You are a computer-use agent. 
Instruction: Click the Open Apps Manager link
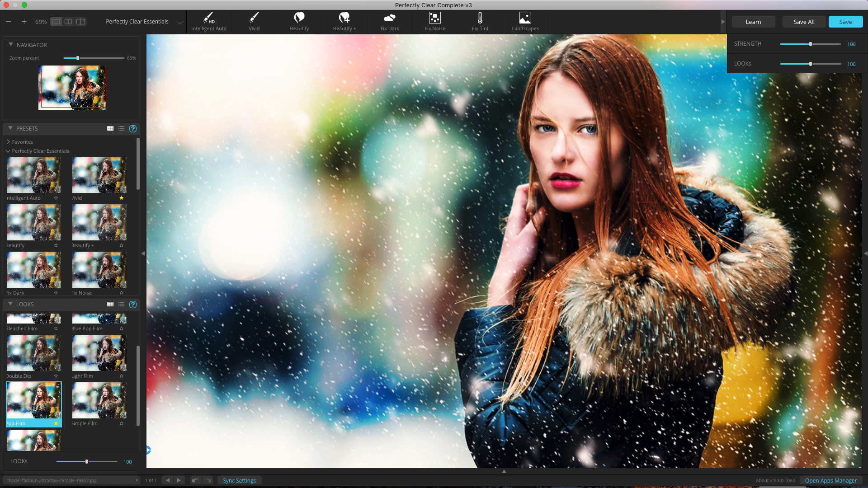coord(830,480)
